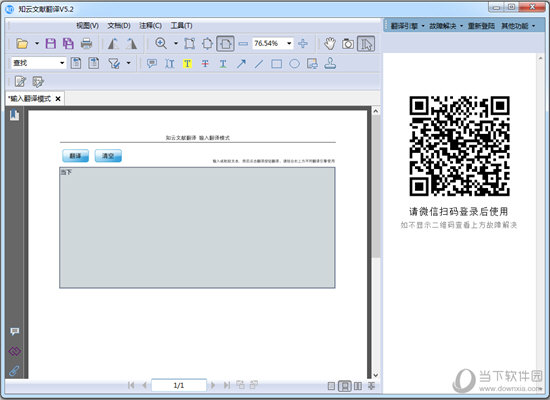Click inside the gray translation text area
Image resolution: width=550 pixels, height=400 pixels.
pos(197,228)
